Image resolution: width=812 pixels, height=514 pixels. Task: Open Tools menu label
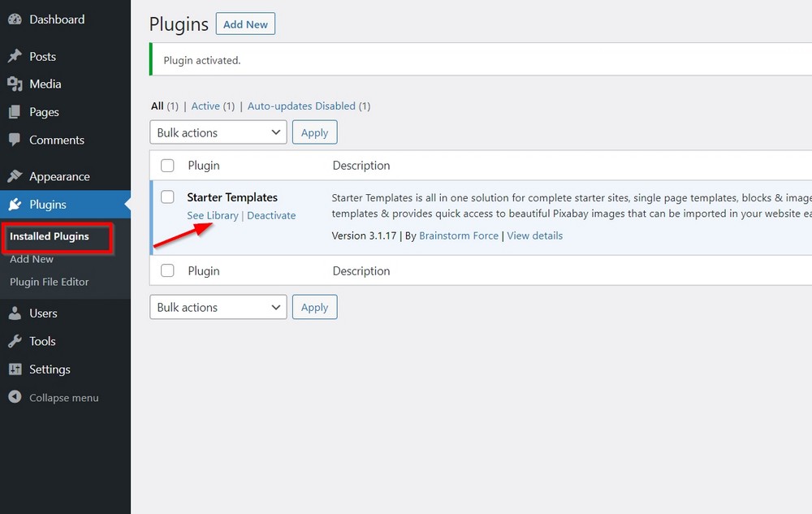point(42,341)
